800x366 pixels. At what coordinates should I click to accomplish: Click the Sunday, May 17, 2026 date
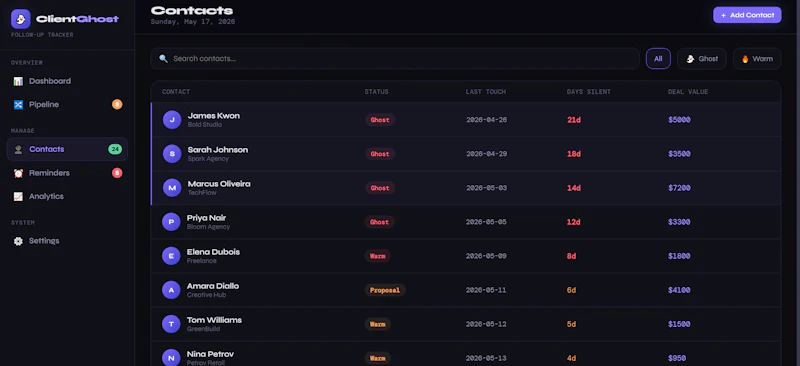click(x=193, y=22)
